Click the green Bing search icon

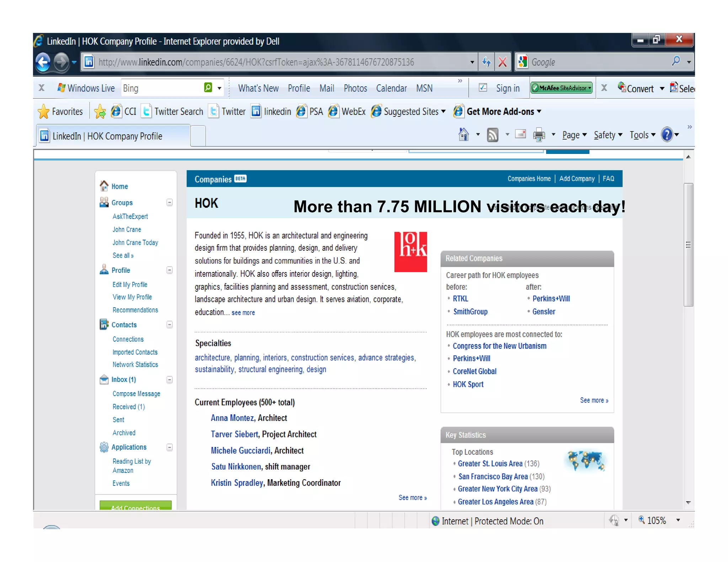(x=208, y=87)
